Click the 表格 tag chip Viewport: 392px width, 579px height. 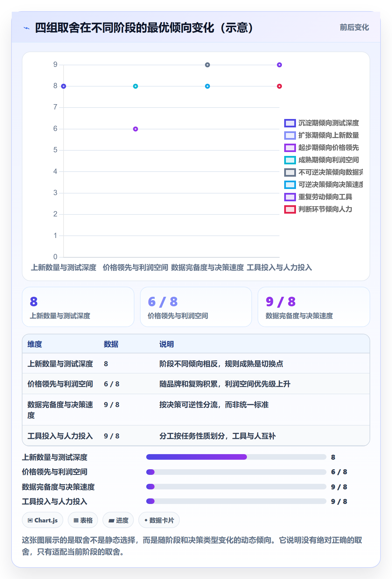[83, 520]
